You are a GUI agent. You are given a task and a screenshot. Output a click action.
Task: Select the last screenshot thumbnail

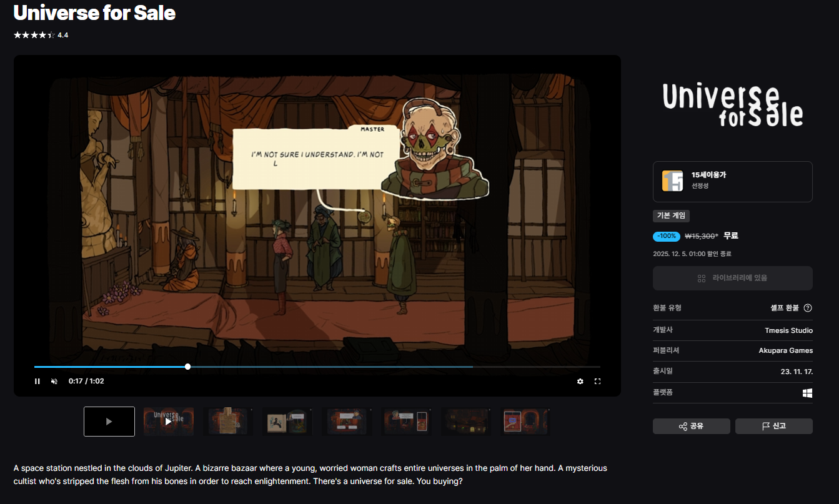point(525,422)
